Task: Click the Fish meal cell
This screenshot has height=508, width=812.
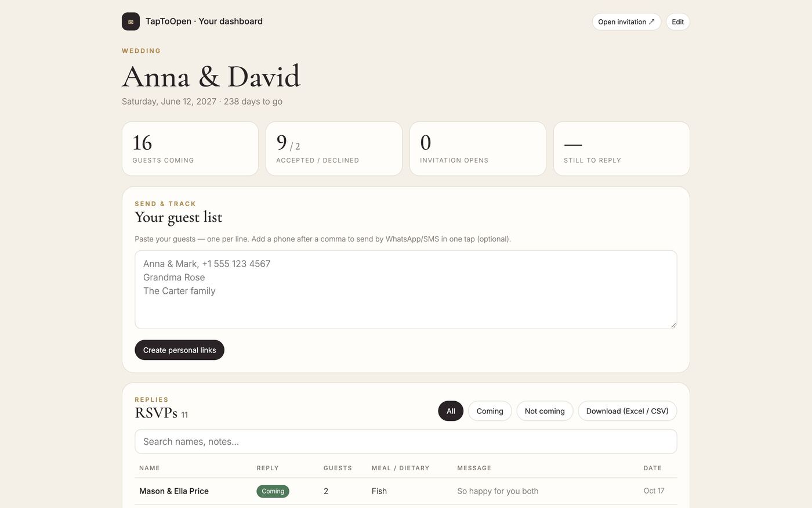Action: [379, 491]
